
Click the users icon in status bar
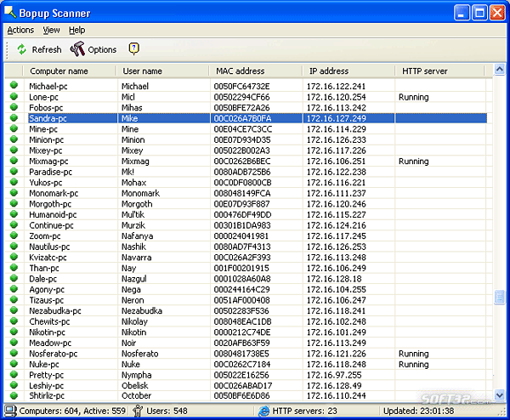[138, 411]
